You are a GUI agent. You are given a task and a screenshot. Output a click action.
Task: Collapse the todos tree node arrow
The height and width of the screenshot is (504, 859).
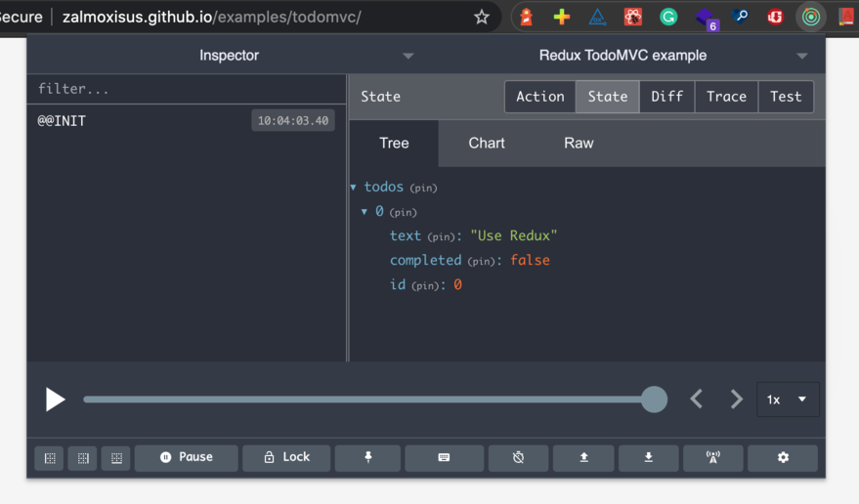click(x=354, y=188)
